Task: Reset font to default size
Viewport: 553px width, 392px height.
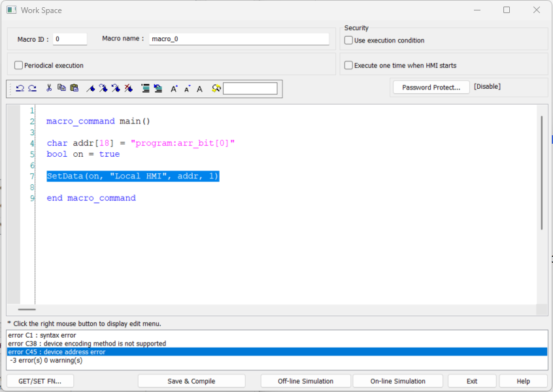Action: pos(199,89)
